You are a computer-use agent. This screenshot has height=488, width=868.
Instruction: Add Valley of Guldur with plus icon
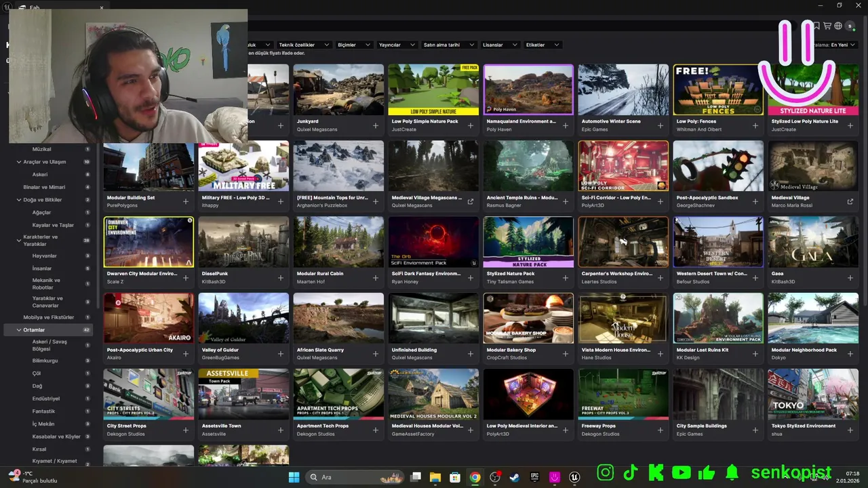281,354
